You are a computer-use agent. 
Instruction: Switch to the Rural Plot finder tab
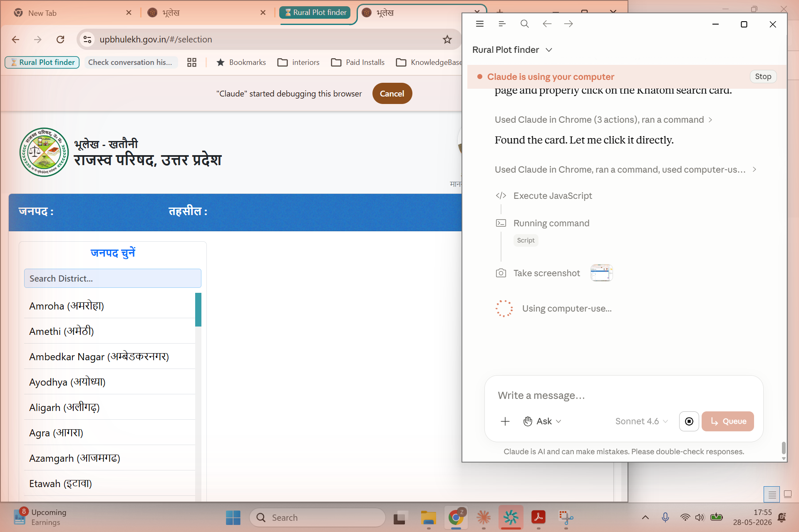tap(315, 13)
